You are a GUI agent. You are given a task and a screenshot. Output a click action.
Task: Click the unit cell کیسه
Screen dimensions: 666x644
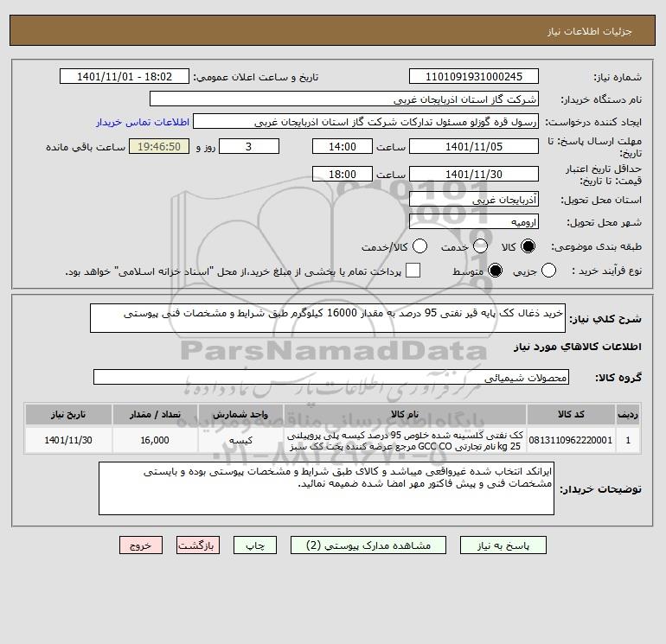pyautogui.click(x=240, y=440)
